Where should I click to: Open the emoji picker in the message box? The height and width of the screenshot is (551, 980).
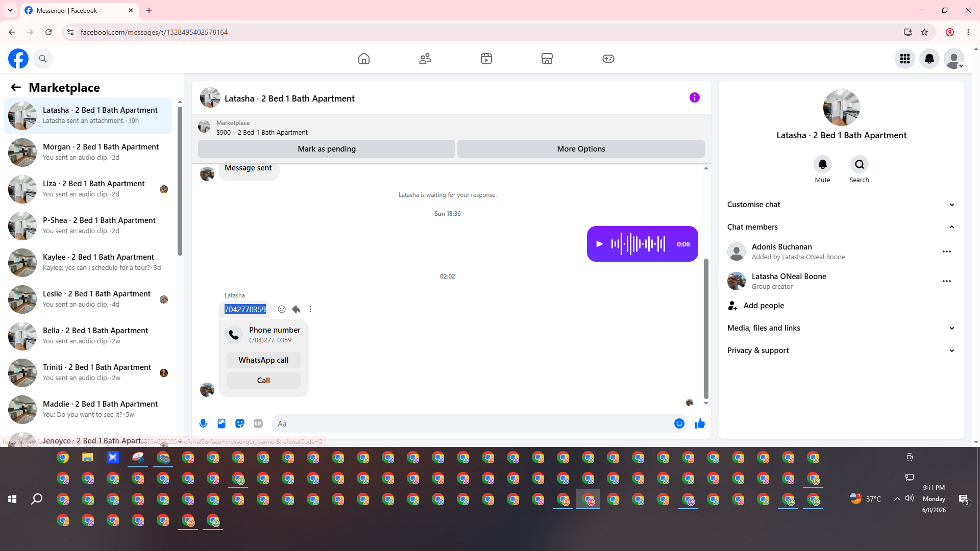point(679,423)
